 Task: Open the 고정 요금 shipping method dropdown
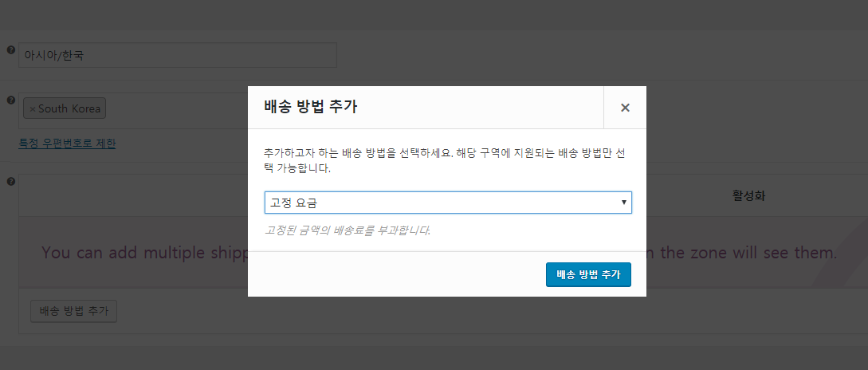448,203
